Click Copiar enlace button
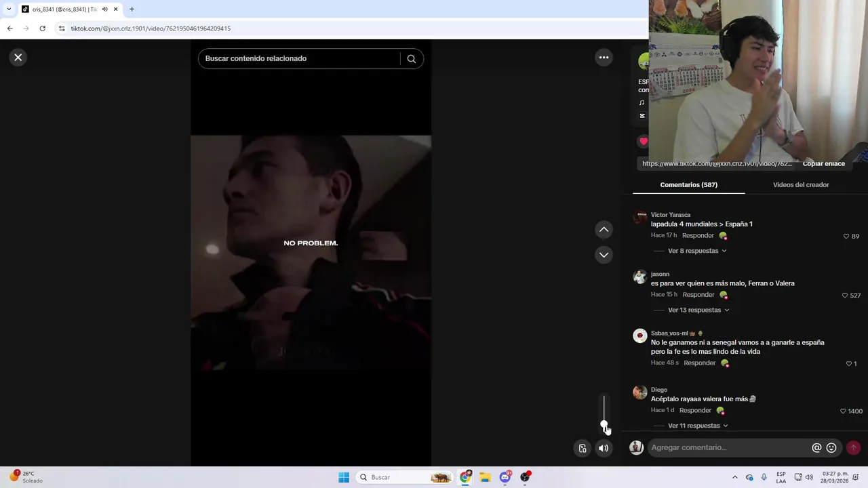This screenshot has height=488, width=868. (x=823, y=164)
